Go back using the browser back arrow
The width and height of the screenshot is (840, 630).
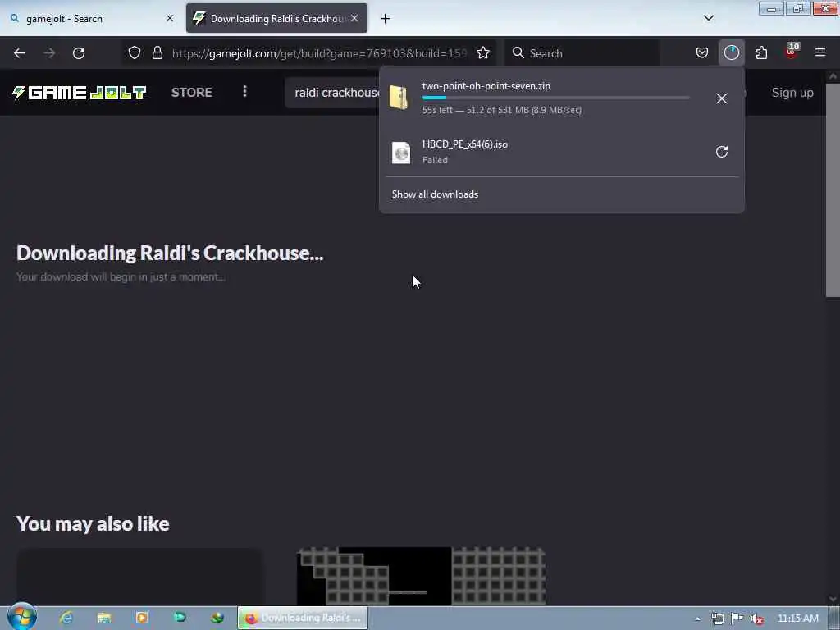[x=20, y=53]
